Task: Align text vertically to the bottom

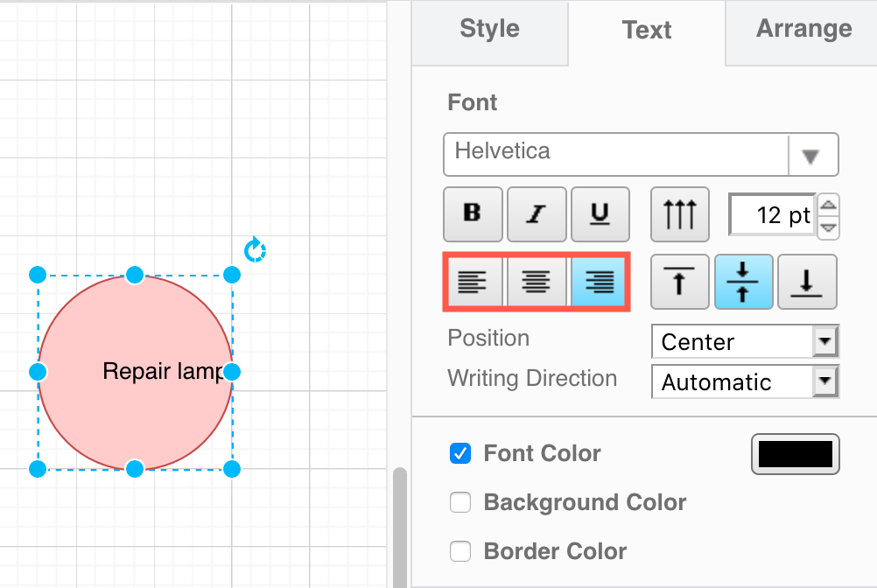Action: click(x=807, y=282)
